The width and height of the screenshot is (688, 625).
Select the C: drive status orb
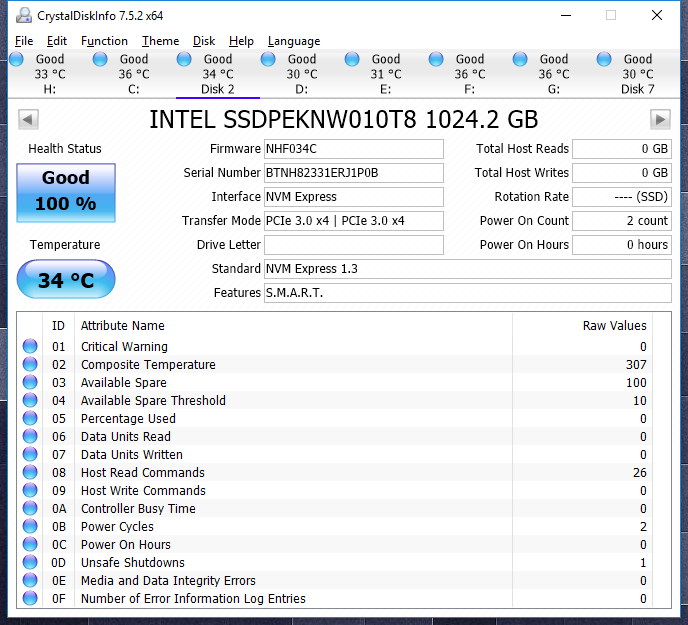[100, 60]
